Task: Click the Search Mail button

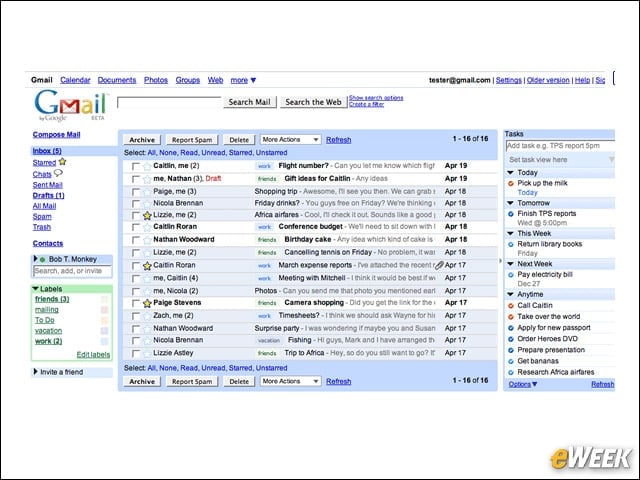Action: (250, 102)
